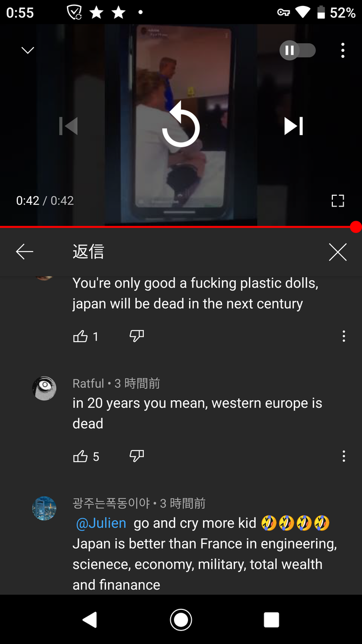Close the 返信 replies panel
The width and height of the screenshot is (362, 644).
click(x=338, y=252)
